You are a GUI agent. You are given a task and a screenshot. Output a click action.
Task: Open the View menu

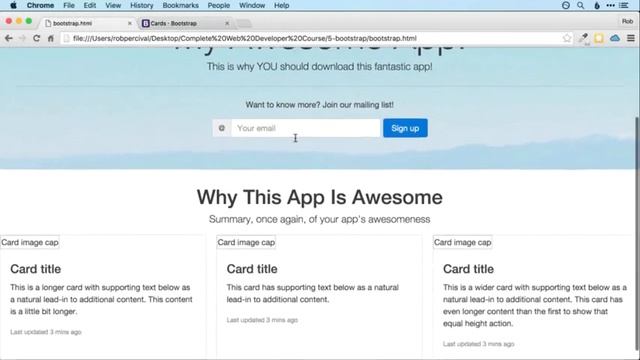(x=113, y=5)
